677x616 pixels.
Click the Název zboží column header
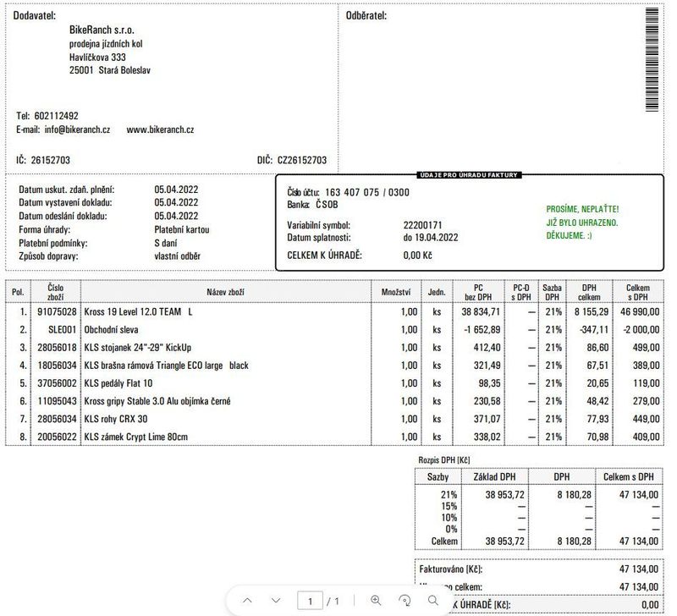pyautogui.click(x=225, y=292)
